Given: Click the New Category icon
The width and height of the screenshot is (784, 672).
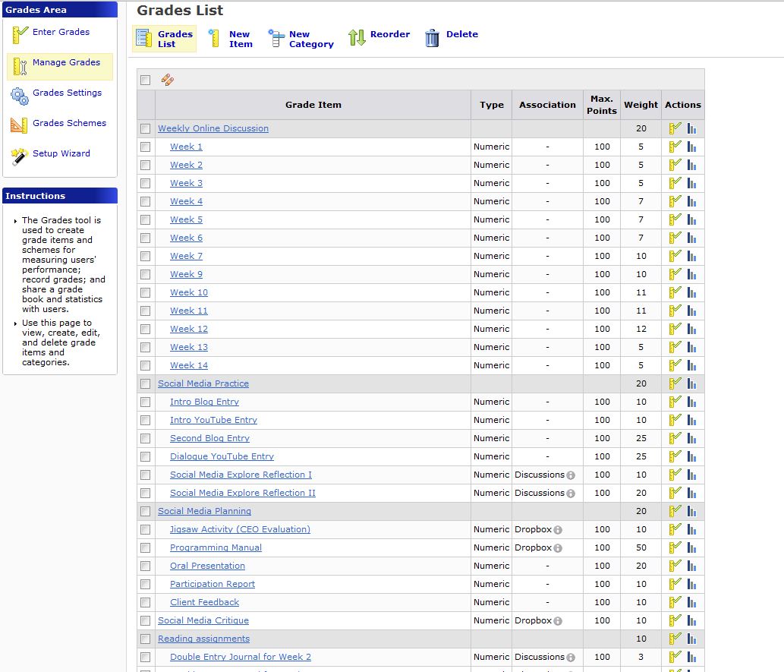Looking at the screenshot, I should pyautogui.click(x=276, y=38).
